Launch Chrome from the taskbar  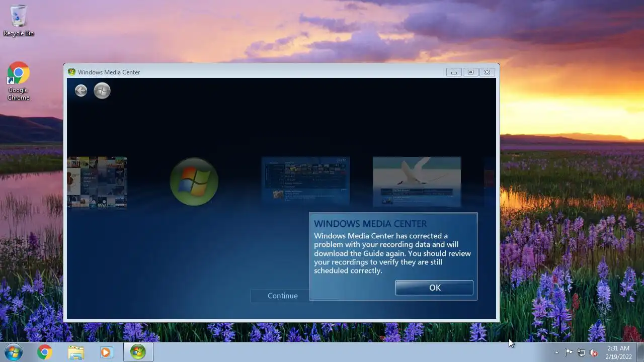(45, 352)
